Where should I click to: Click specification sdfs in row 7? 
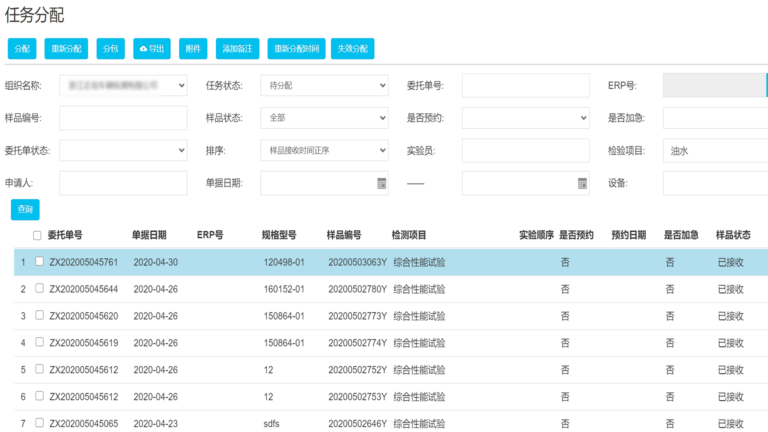271,424
